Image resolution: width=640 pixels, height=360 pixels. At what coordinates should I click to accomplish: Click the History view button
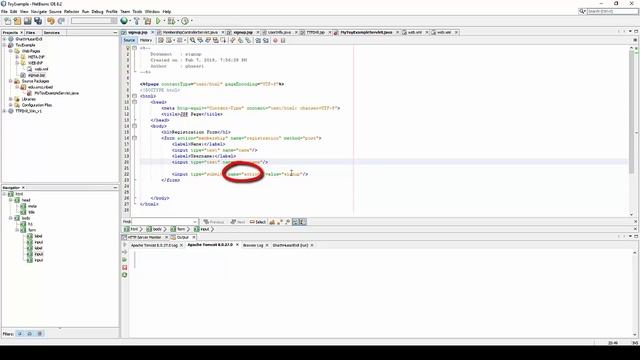pyautogui.click(x=146, y=40)
